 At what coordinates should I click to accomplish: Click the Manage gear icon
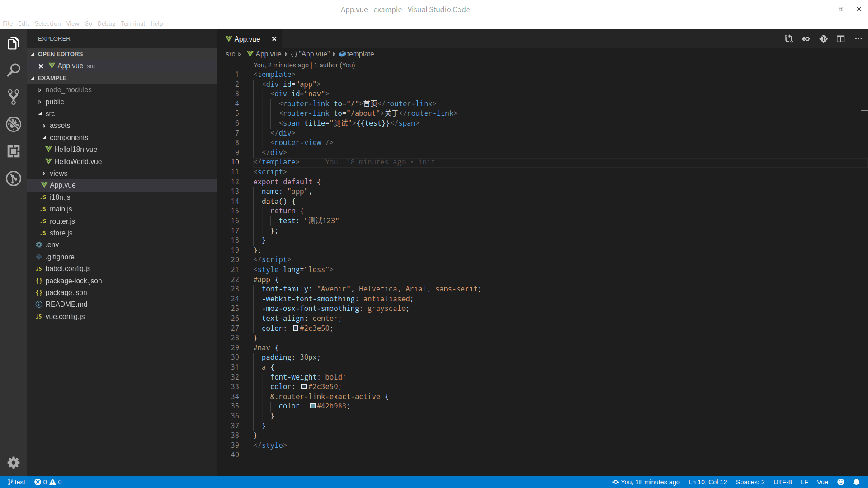pyautogui.click(x=14, y=462)
